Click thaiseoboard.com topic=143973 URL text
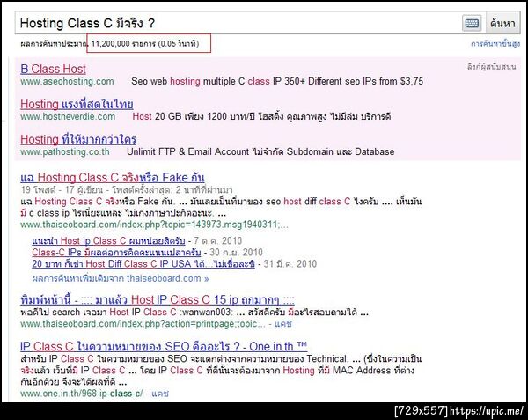Screen dimensions: 528x420 154,225
